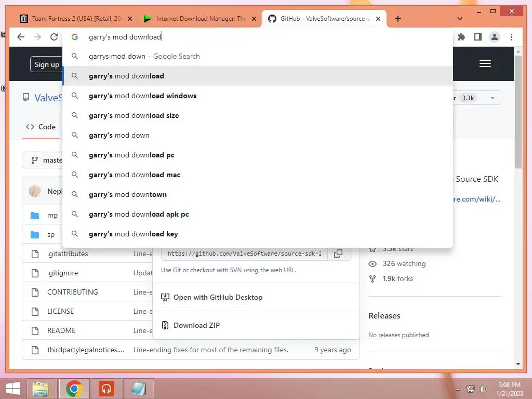The width and height of the screenshot is (532, 399).
Task: Toggle the Chrome side panel icon
Action: 478,37
